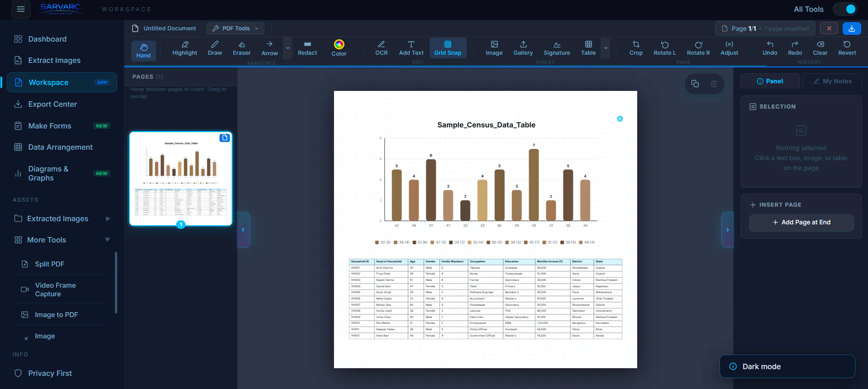The height and width of the screenshot is (389, 868).
Task: Open Data Arrangement
Action: click(62, 147)
